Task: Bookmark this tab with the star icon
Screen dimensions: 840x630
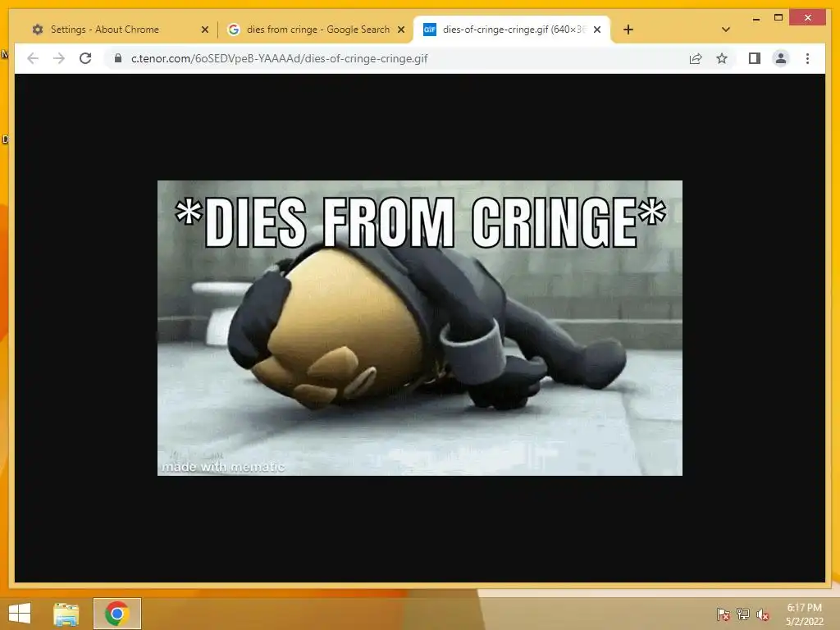Action: coord(722,58)
